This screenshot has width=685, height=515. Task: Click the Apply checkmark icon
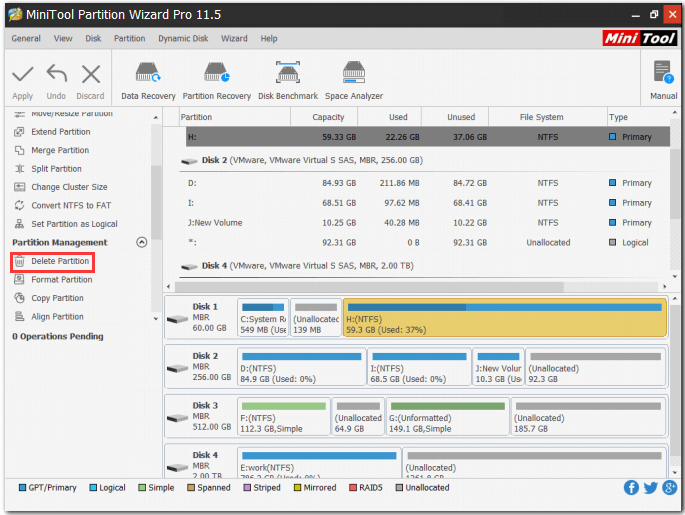click(x=23, y=74)
